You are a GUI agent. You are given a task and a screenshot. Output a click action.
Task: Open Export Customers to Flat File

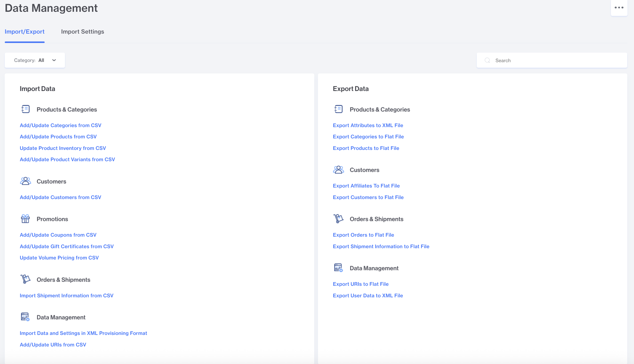click(368, 197)
